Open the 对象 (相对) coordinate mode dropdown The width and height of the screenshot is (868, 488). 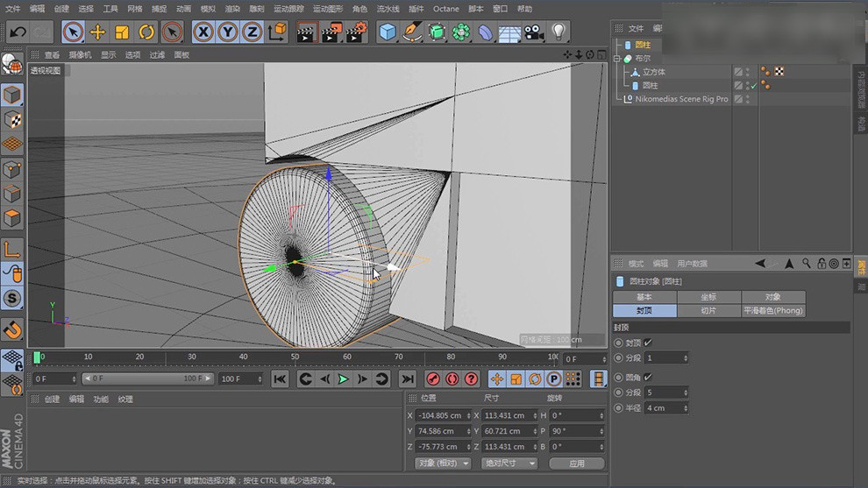[x=444, y=463]
